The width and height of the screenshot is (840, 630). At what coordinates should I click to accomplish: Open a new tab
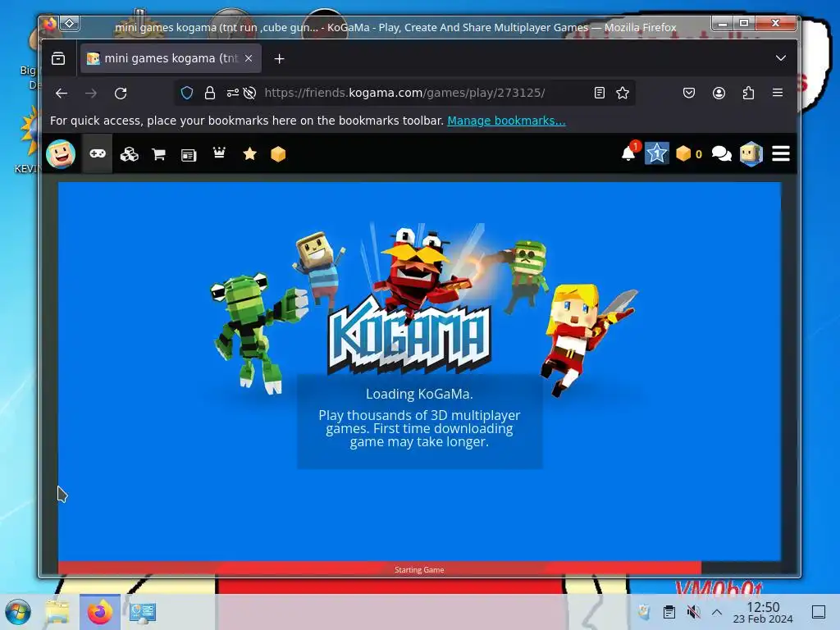click(279, 58)
